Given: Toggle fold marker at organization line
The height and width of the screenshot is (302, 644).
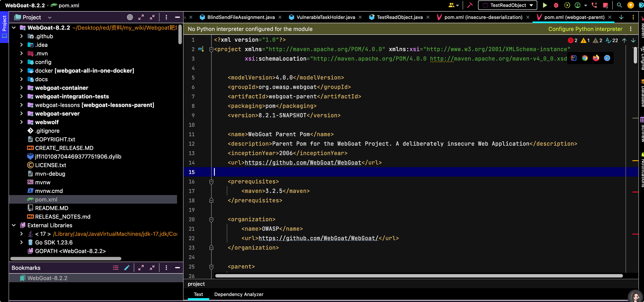Looking at the screenshot, I should click(x=211, y=219).
